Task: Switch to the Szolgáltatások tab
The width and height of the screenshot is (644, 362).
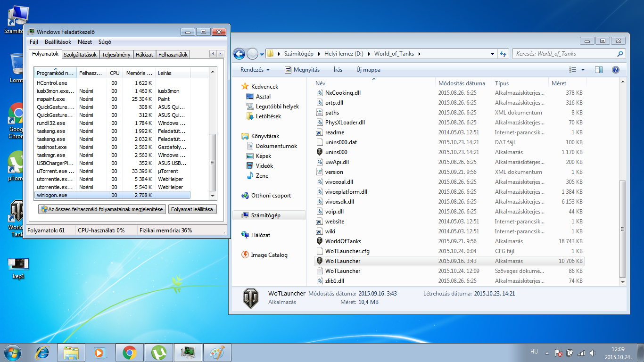Action: pos(80,55)
